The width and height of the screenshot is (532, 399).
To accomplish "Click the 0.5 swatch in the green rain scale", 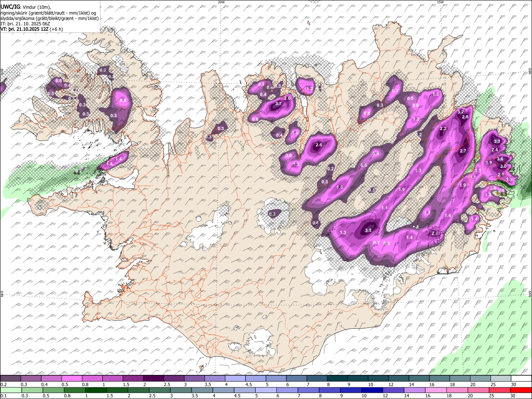I will coord(53,390).
